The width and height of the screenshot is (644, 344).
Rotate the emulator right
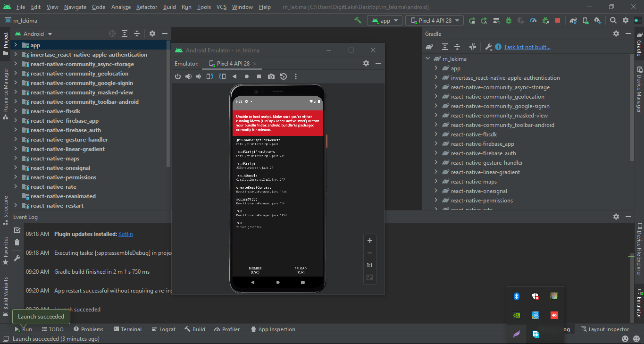pyautogui.click(x=222, y=76)
